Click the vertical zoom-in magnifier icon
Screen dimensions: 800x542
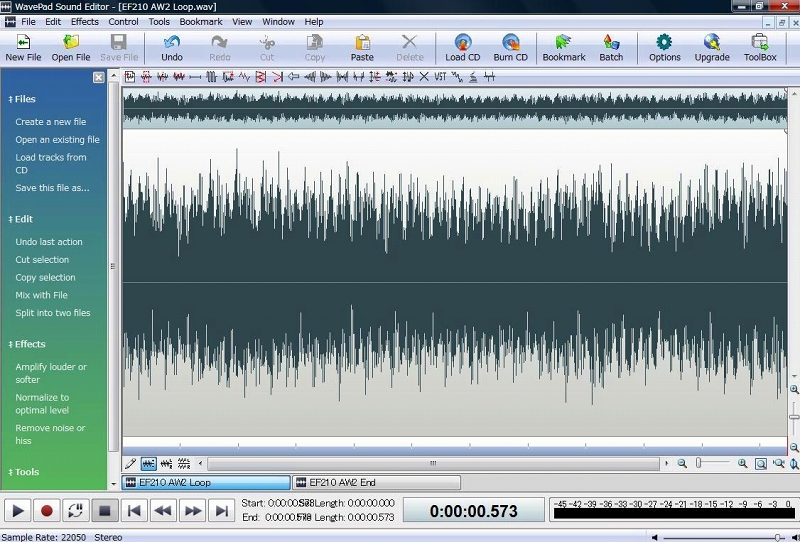[794, 390]
